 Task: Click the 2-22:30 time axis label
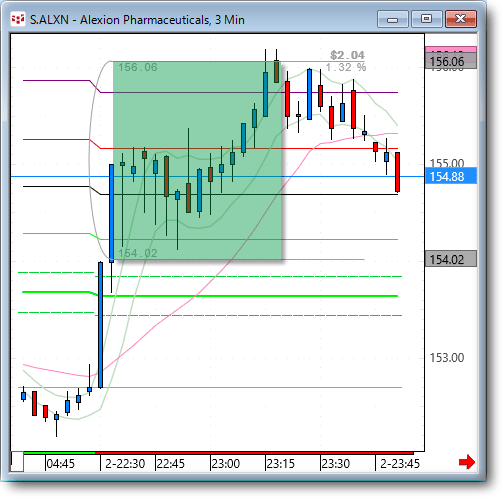(x=125, y=464)
